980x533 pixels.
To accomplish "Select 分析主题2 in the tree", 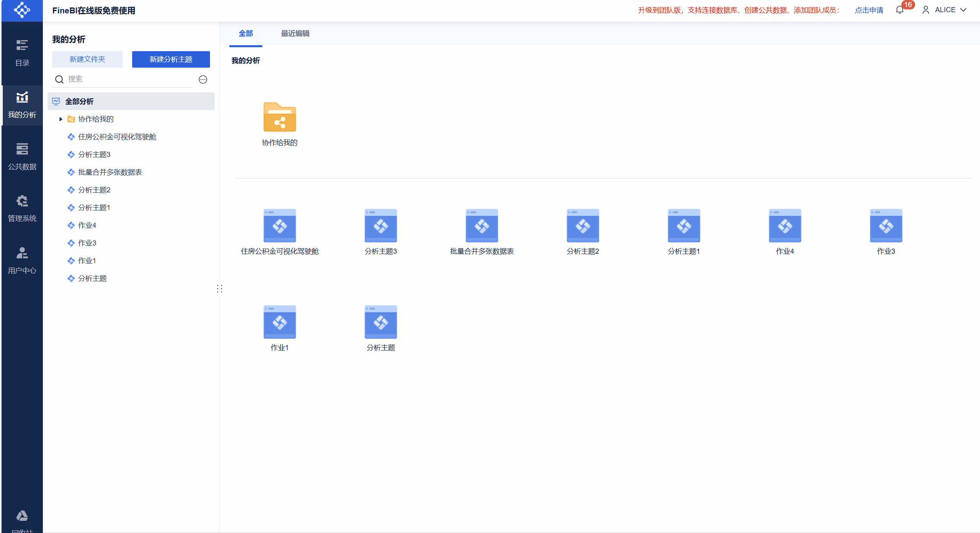I will 131,190.
